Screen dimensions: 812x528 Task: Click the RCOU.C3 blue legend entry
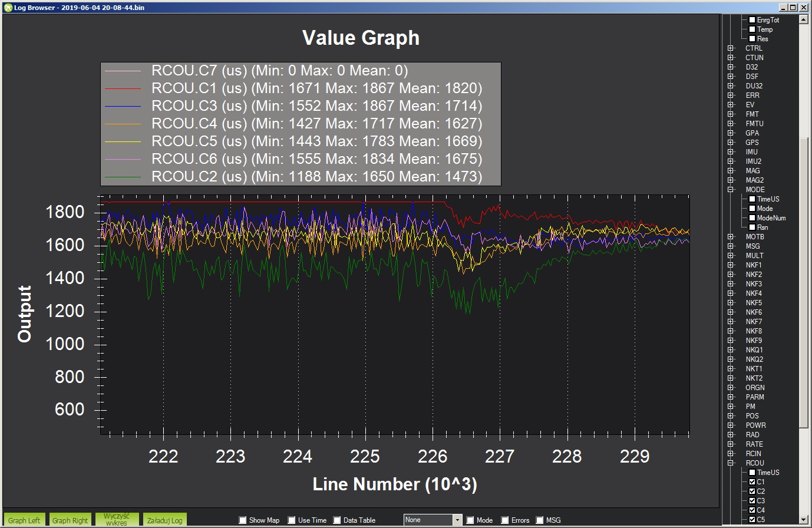(x=293, y=106)
